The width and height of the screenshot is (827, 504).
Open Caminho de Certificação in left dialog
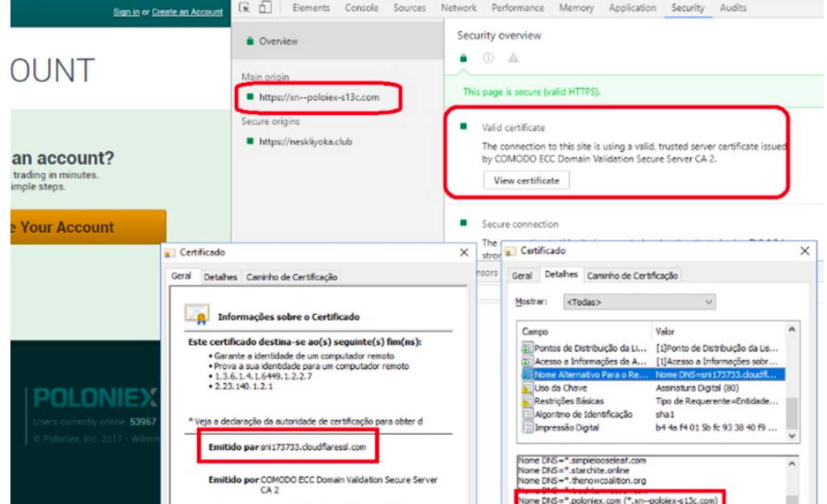[292, 277]
